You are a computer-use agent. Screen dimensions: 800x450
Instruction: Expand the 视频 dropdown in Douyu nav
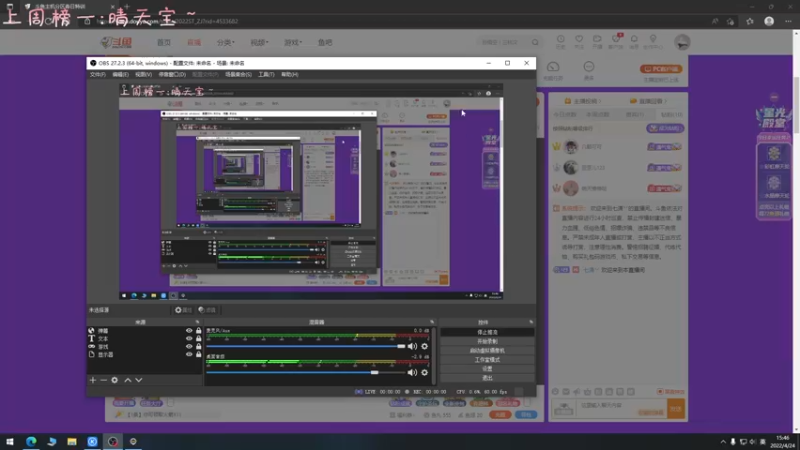tap(259, 42)
